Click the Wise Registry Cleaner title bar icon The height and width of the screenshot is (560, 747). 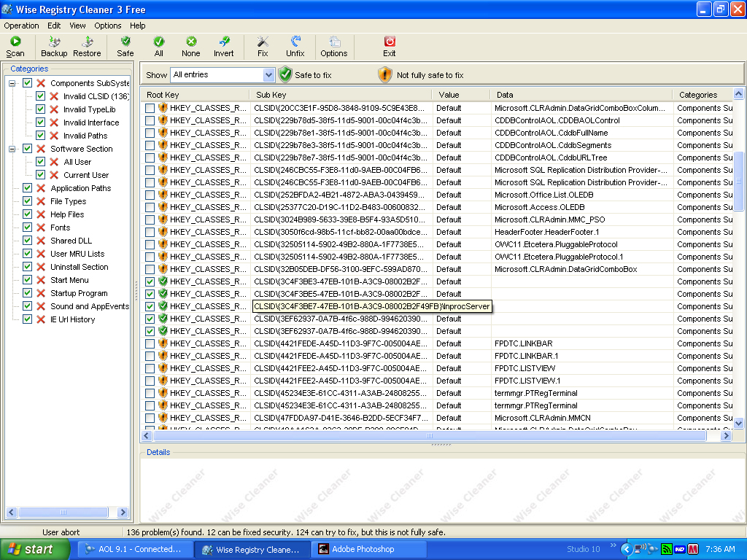7,9
